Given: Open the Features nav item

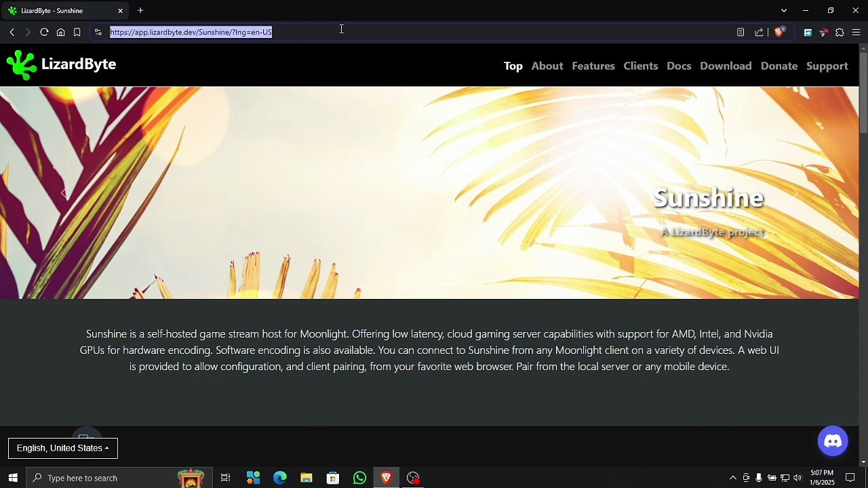Looking at the screenshot, I should (593, 66).
